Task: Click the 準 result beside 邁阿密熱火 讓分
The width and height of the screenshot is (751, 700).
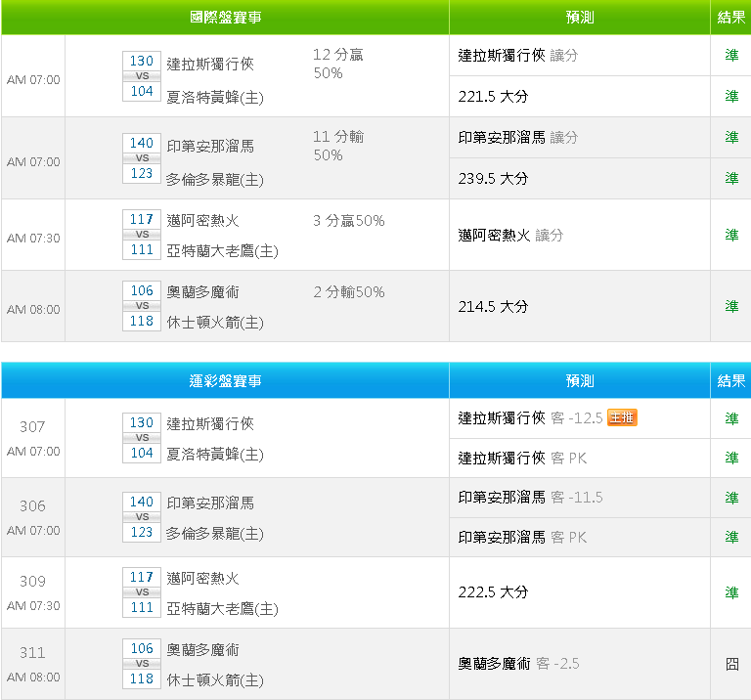Action: [731, 235]
